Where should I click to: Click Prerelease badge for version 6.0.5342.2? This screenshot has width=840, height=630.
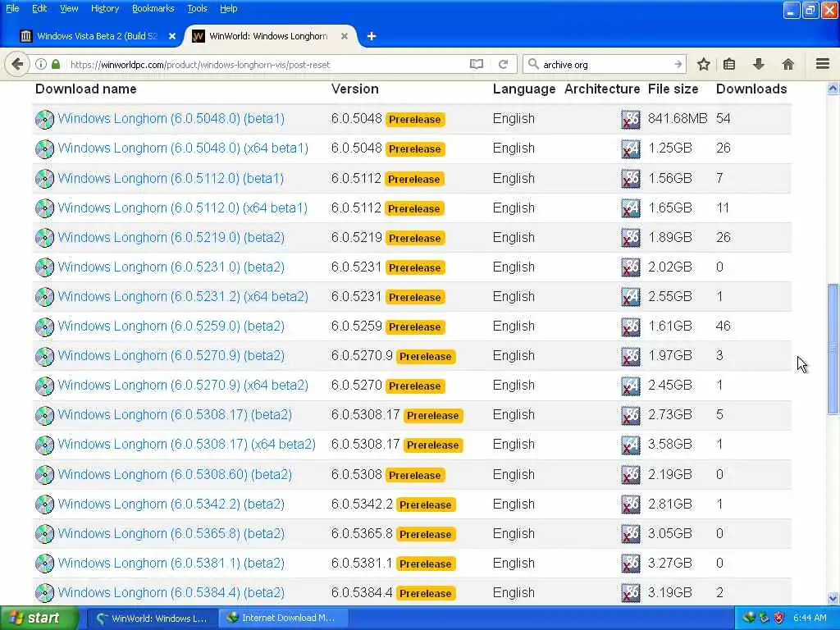click(x=426, y=505)
